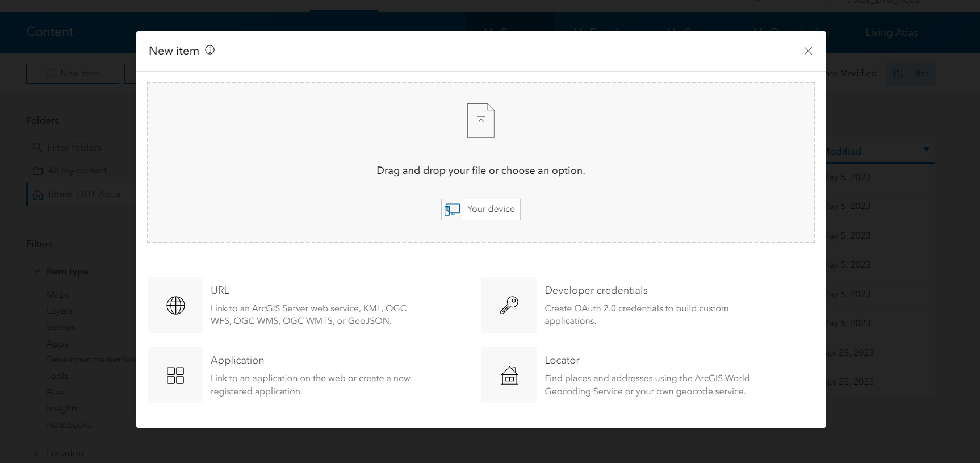Screen dimensions: 980x463
Task: Select the Developer credentials option title
Action: coord(596,290)
